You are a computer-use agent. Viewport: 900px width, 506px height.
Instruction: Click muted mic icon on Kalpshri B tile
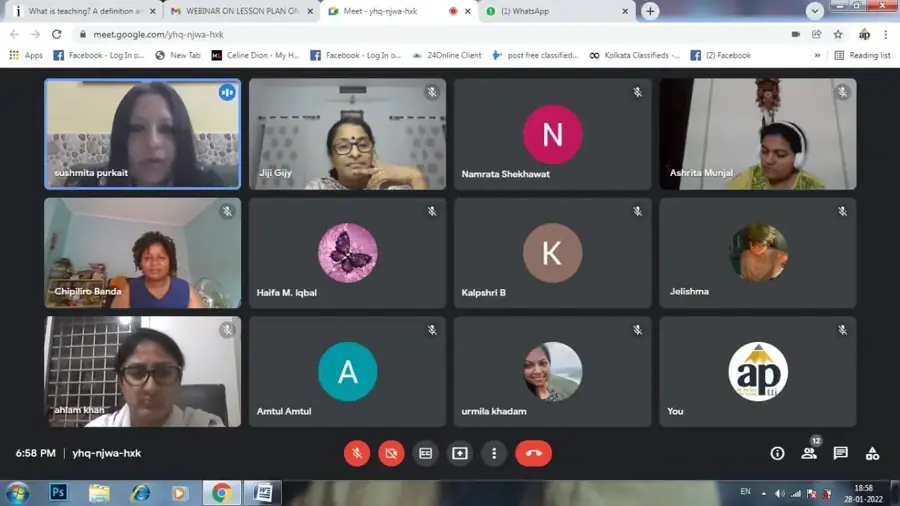(x=637, y=211)
